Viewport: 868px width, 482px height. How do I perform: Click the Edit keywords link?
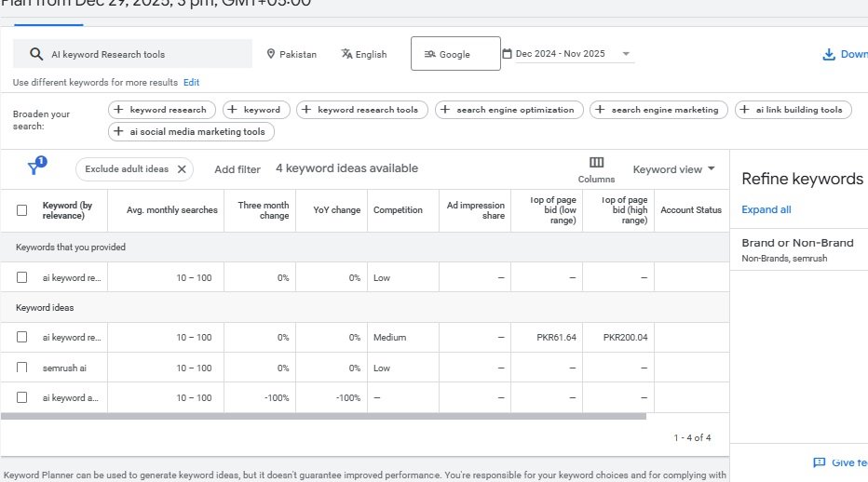click(x=192, y=82)
